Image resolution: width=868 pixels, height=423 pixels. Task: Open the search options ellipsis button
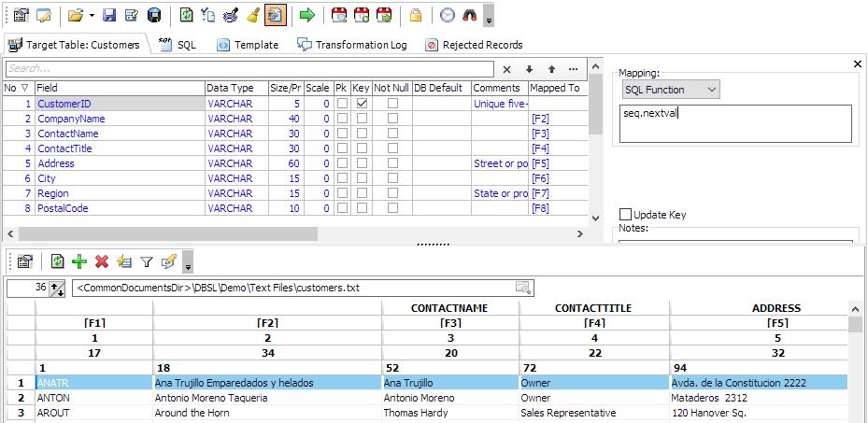tap(574, 69)
